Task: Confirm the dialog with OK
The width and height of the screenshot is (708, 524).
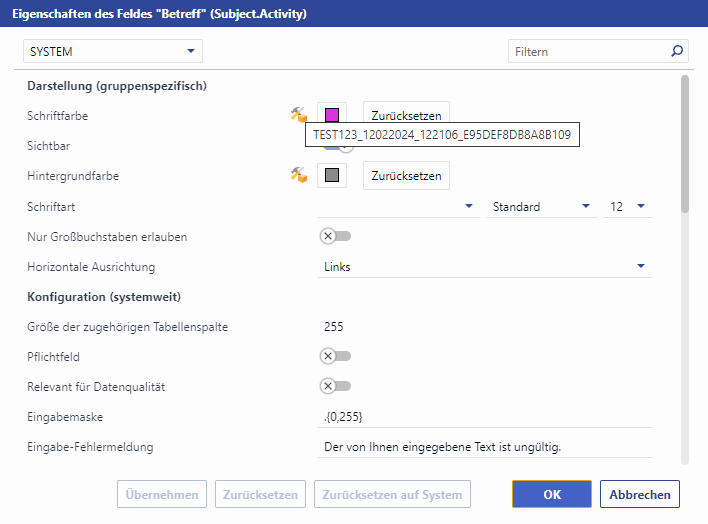Action: (552, 494)
